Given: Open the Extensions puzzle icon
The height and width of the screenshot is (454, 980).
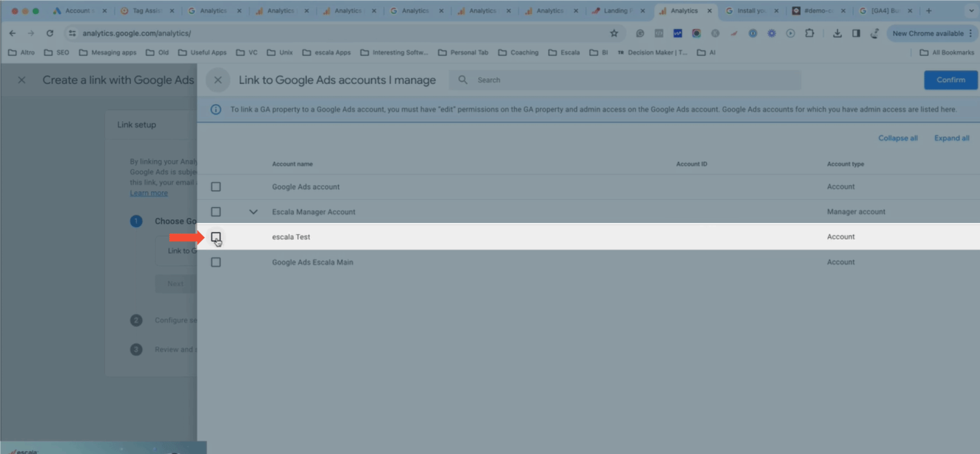Looking at the screenshot, I should tap(810, 33).
